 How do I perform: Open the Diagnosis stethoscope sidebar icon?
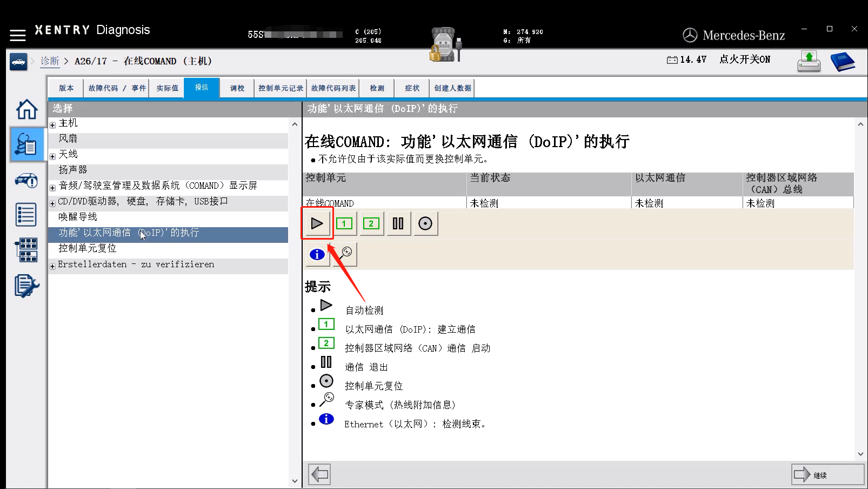[x=26, y=144]
